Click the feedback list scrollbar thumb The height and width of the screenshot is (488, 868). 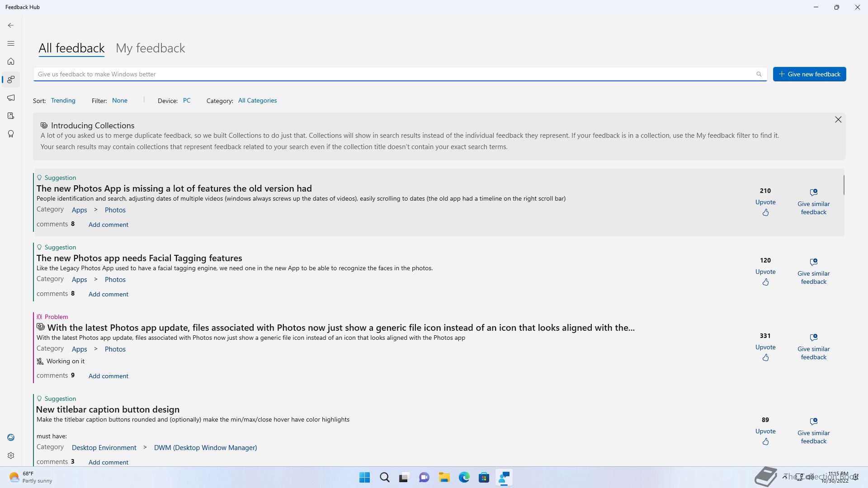[x=844, y=185]
